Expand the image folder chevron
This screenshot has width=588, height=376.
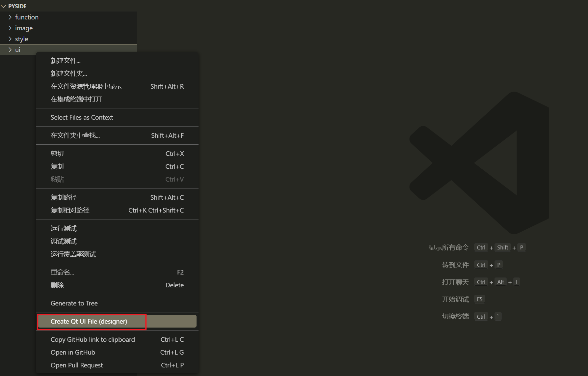click(x=10, y=28)
